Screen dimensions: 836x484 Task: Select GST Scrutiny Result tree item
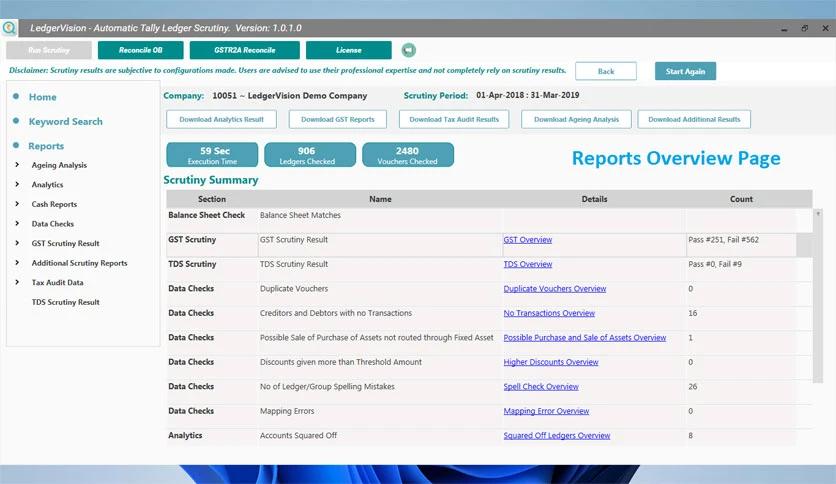pyautogui.click(x=66, y=244)
